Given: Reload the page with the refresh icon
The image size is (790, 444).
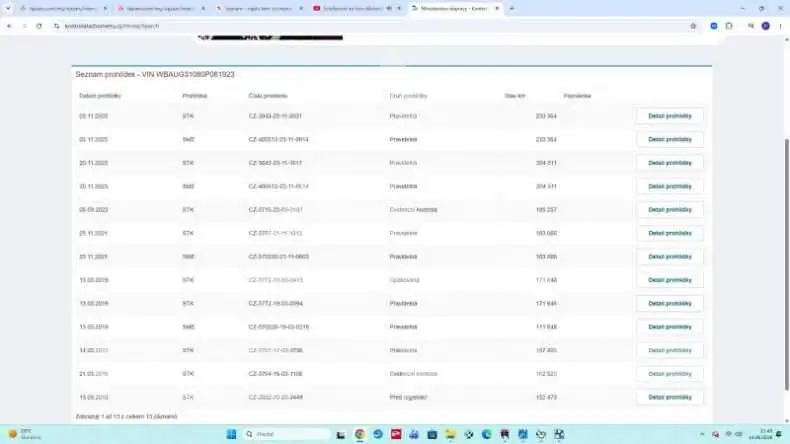Looking at the screenshot, I should [39, 26].
